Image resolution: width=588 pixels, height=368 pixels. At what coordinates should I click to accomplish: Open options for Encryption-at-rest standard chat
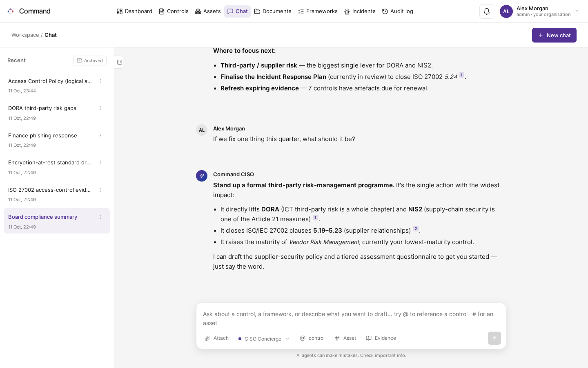100,163
